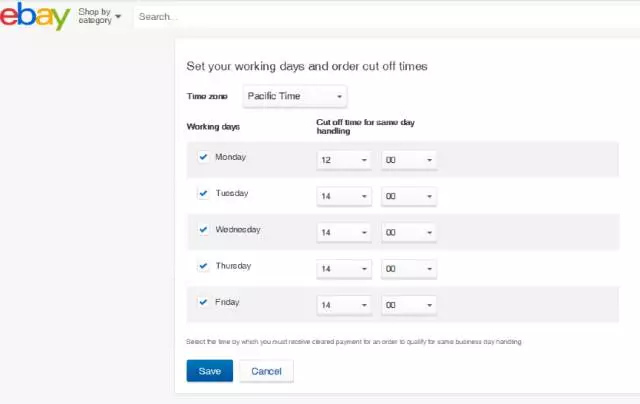Screen dimensions: 640x404
Task: Open Thursday cut off minutes dropdown
Action: [408, 269]
